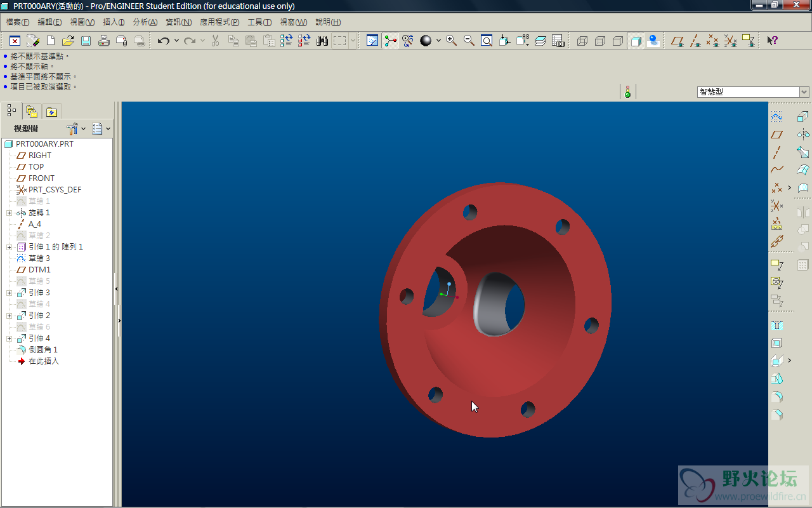Select the datum plane tool on right toolbar
The height and width of the screenshot is (508, 812).
[x=776, y=135]
